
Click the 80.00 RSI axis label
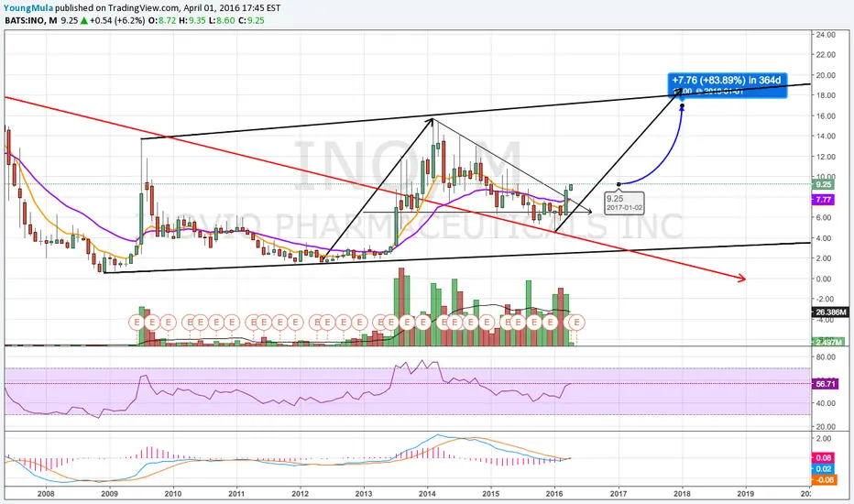point(826,357)
